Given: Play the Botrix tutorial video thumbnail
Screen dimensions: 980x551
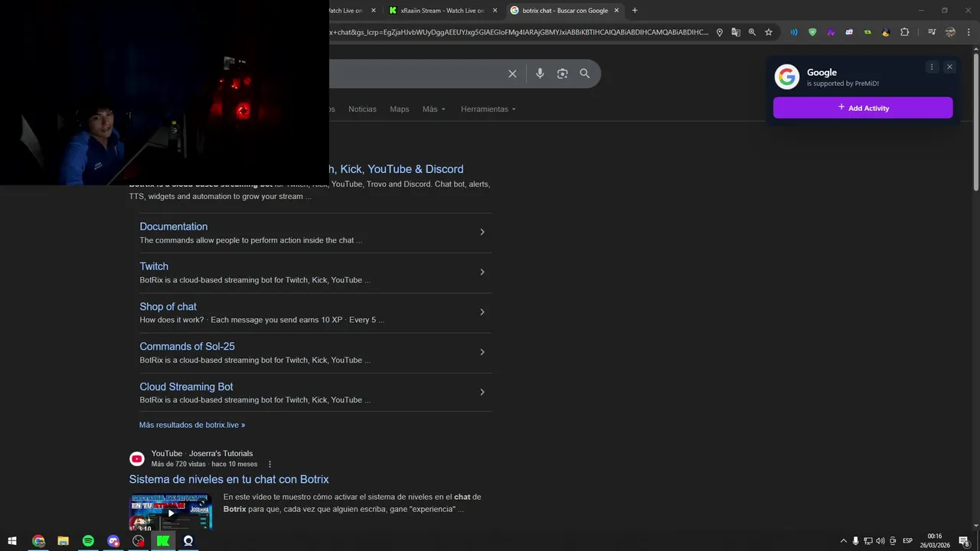Looking at the screenshot, I should 171,513.
